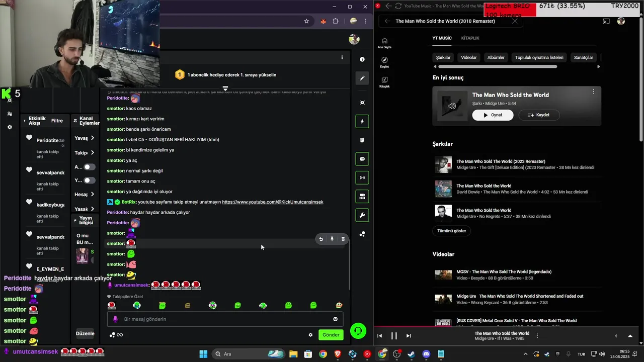Open BotRix YouTube channel link
644x362 pixels.
pyautogui.click(x=273, y=202)
